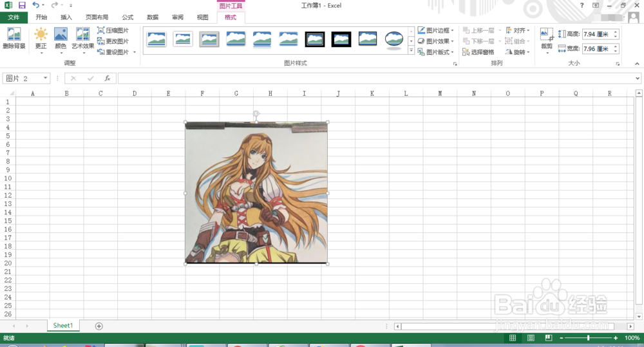The image size is (644, 347).
Task: Open the Corrections (更正) tool
Action: pos(41,41)
